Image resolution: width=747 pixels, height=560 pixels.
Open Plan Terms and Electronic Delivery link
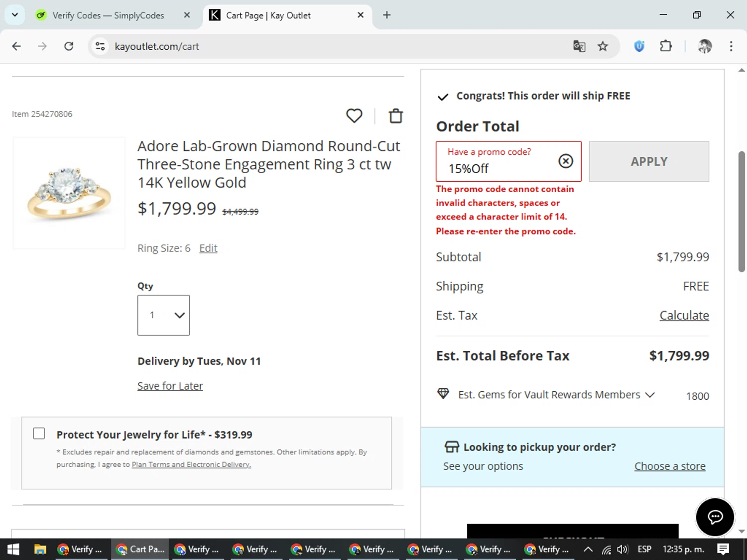[x=191, y=464]
